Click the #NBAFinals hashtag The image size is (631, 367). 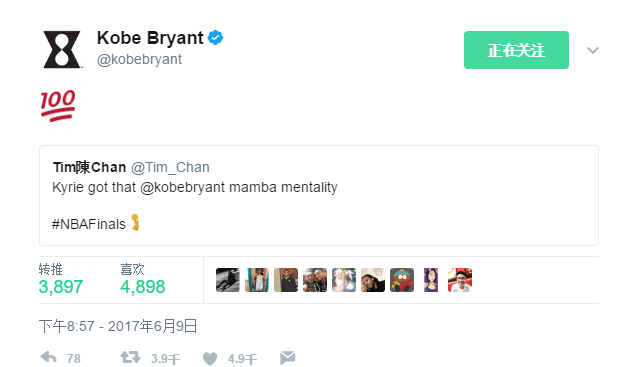pyautogui.click(x=89, y=224)
